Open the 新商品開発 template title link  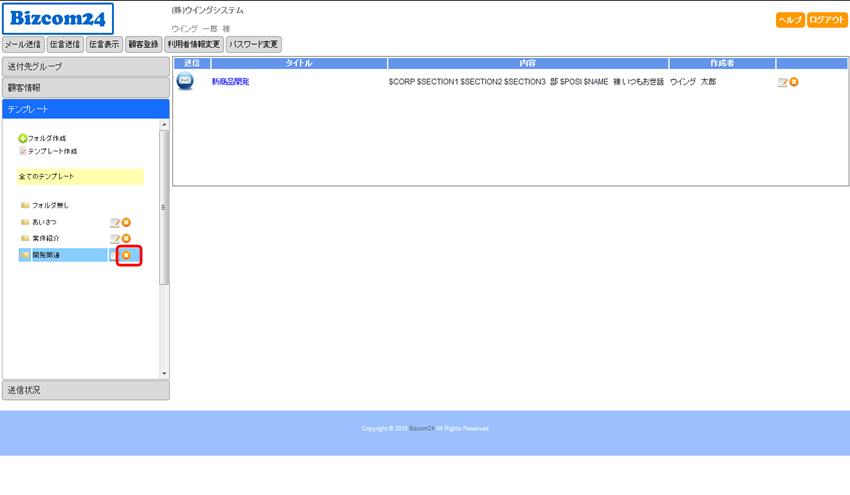click(x=230, y=82)
